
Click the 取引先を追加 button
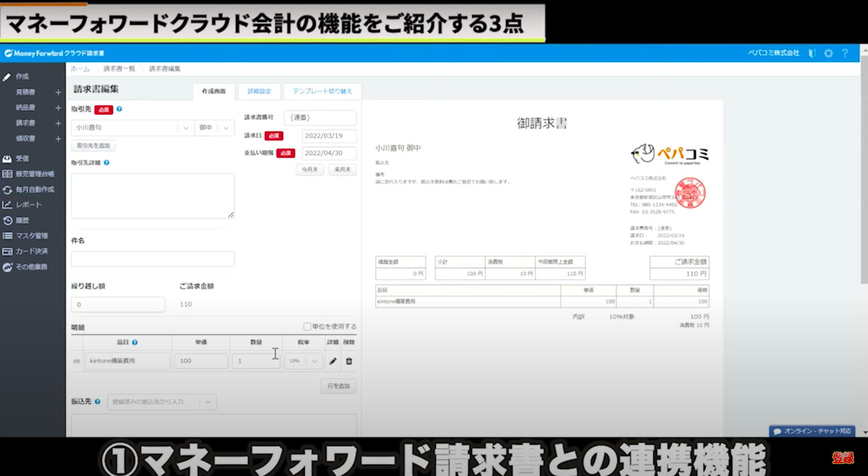coord(93,146)
